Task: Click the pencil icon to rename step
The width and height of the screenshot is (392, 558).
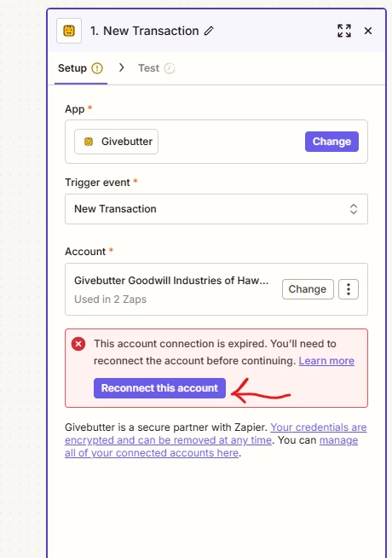Action: tap(209, 31)
